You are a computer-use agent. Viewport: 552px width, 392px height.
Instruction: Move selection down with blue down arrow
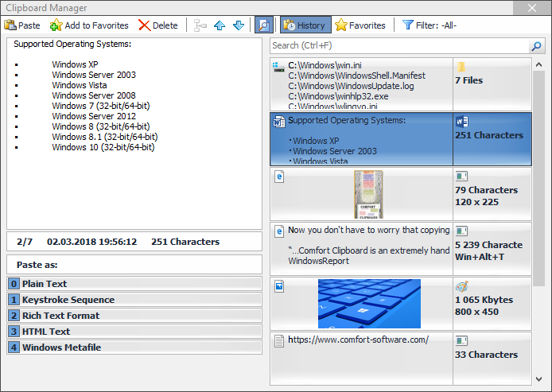[x=239, y=25]
